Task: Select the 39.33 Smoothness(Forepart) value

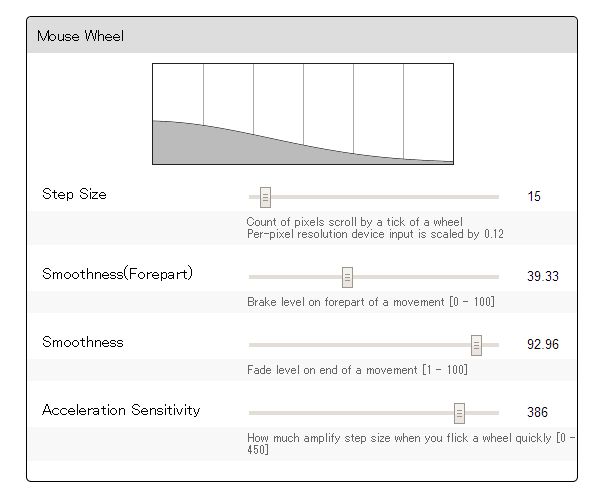Action: (x=543, y=276)
